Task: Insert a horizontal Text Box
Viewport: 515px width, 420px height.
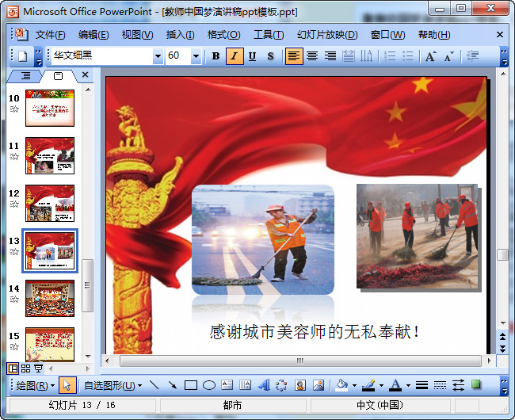Action: pos(227,385)
